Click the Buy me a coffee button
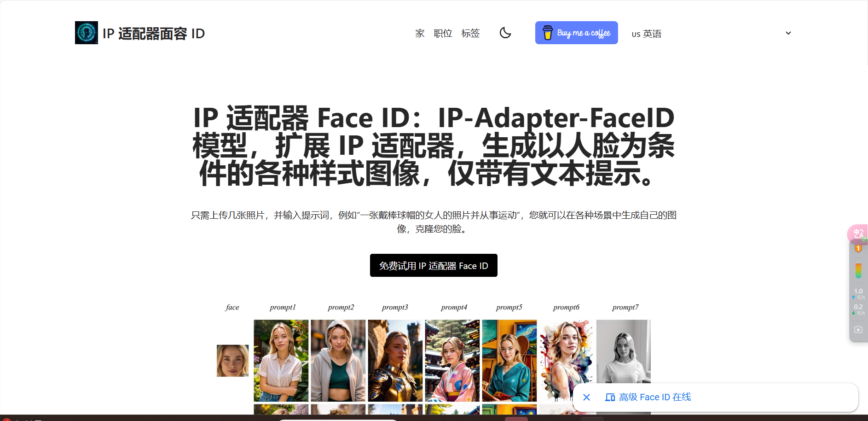Screen dimensions: 868x421 (576, 32)
